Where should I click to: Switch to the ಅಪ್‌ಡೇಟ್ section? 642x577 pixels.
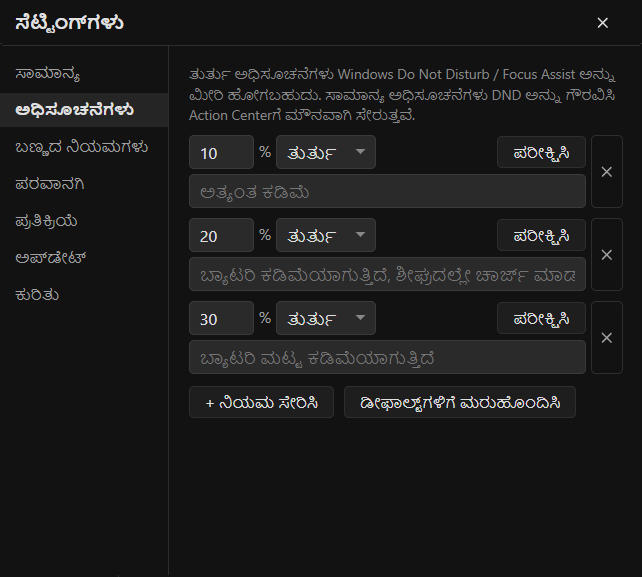pos(84,258)
